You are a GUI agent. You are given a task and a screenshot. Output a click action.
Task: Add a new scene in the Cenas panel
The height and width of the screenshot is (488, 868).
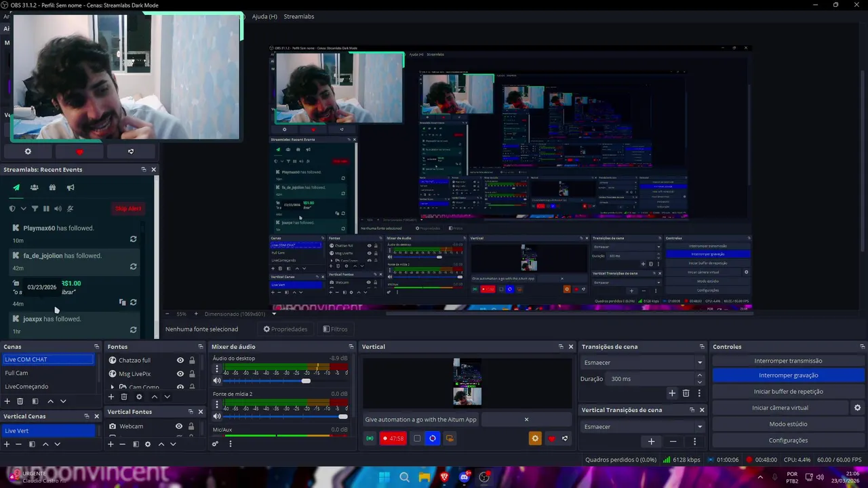7,401
